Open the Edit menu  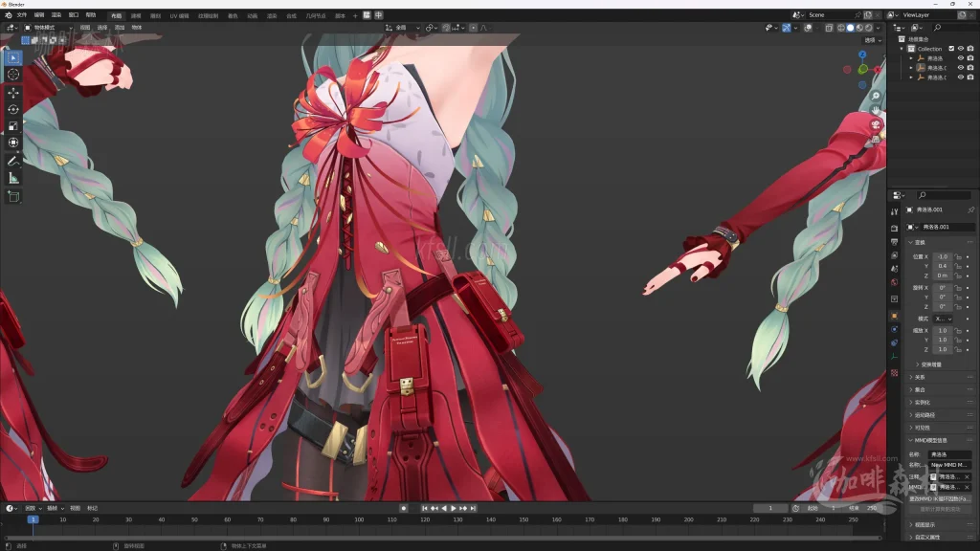(x=39, y=15)
